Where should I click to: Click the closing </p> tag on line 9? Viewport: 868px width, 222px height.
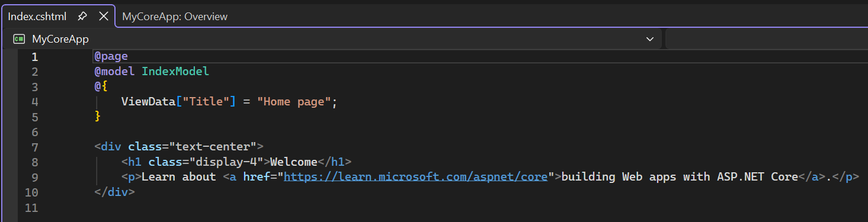845,176
